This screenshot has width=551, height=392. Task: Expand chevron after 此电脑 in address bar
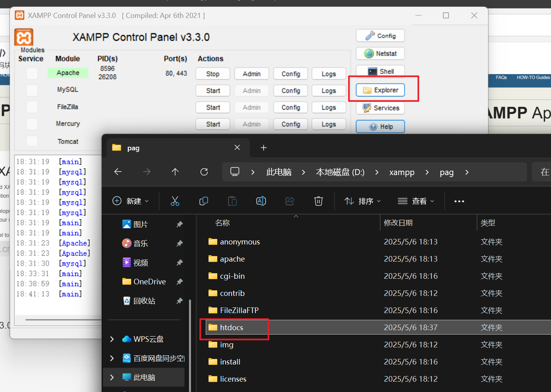tap(303, 172)
